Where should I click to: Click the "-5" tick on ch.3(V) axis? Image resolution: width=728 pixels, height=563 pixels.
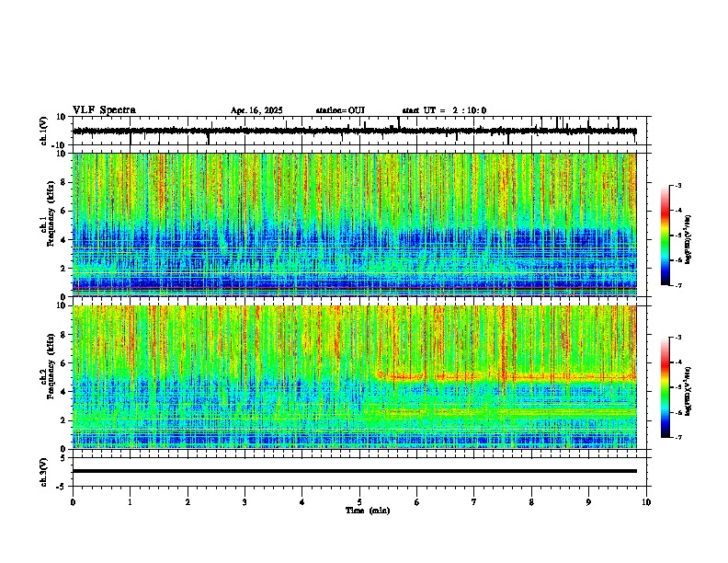click(62, 487)
